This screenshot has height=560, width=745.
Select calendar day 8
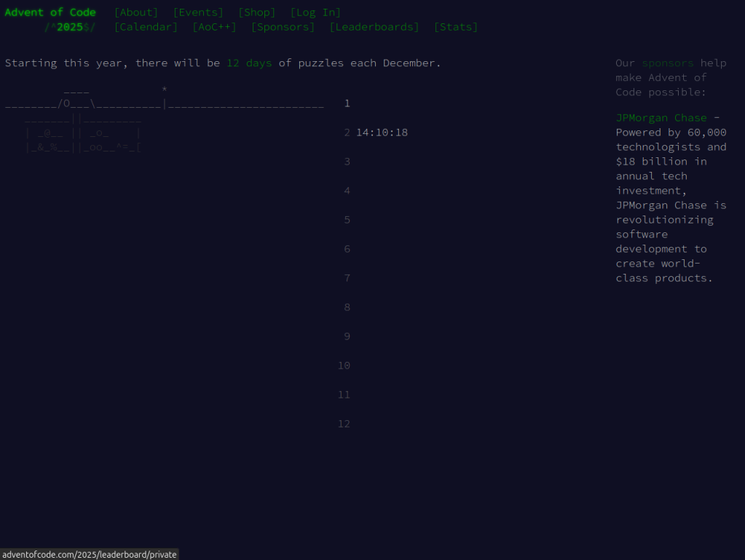pyautogui.click(x=347, y=307)
